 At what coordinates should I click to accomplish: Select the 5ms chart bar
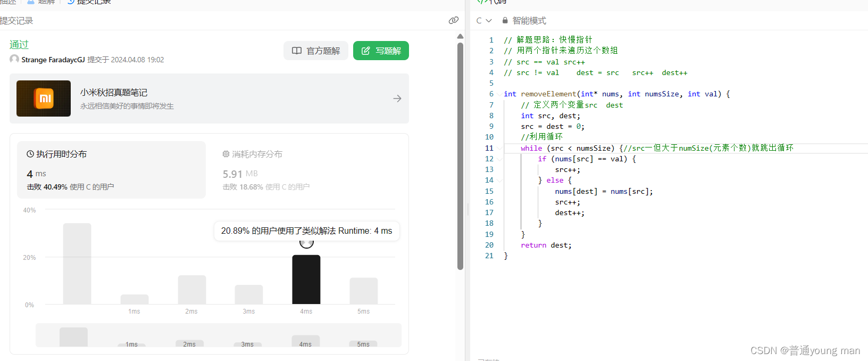[x=364, y=291]
